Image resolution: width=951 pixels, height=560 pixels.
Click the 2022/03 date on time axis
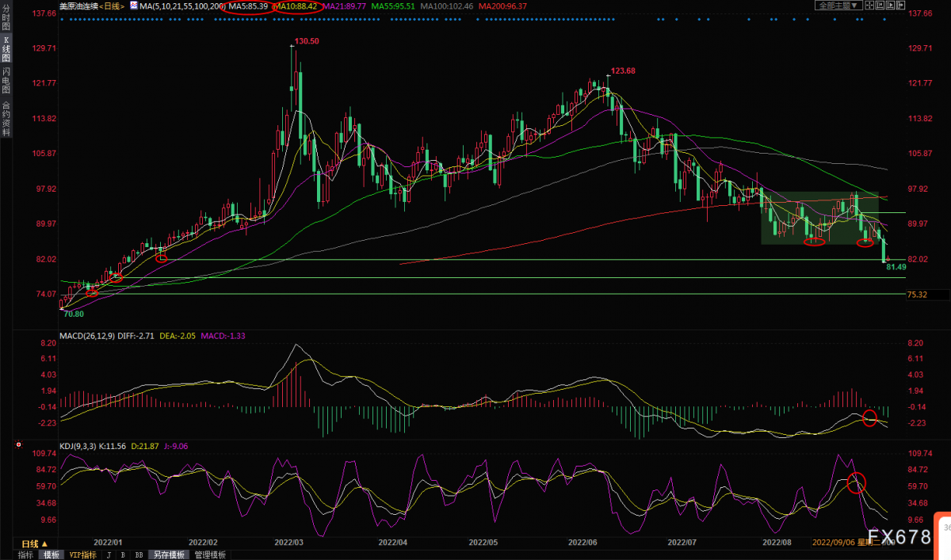click(289, 544)
